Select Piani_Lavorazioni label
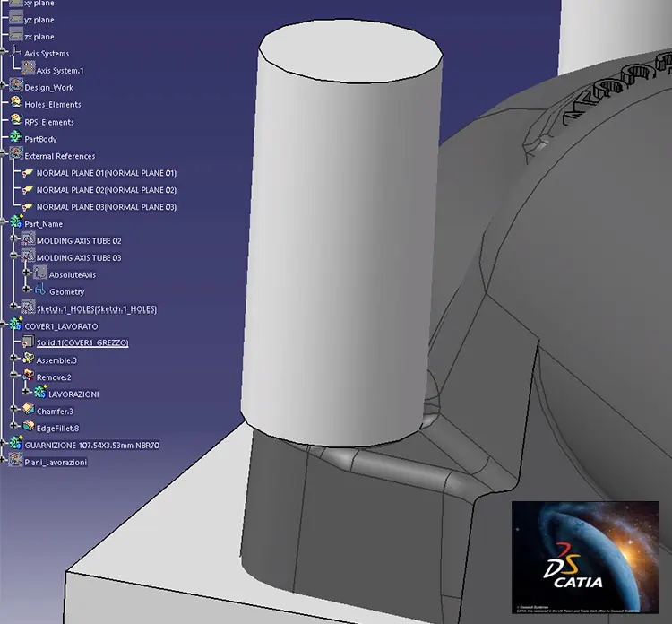The image size is (672, 624). click(x=56, y=463)
